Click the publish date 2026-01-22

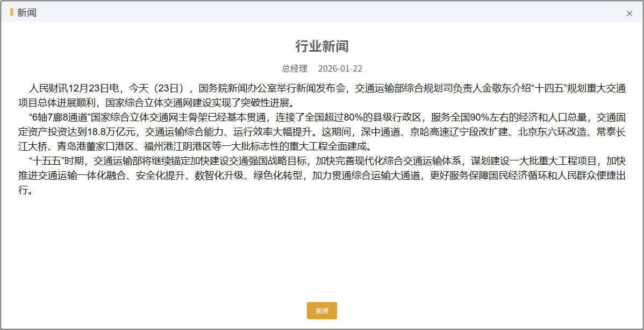tap(340, 69)
